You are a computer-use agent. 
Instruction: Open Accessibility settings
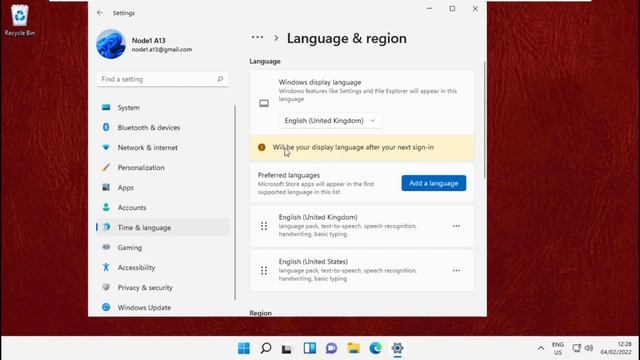(163, 267)
